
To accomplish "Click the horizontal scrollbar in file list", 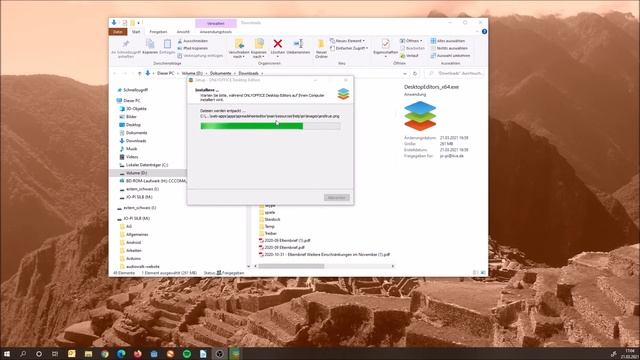I will 291,266.
